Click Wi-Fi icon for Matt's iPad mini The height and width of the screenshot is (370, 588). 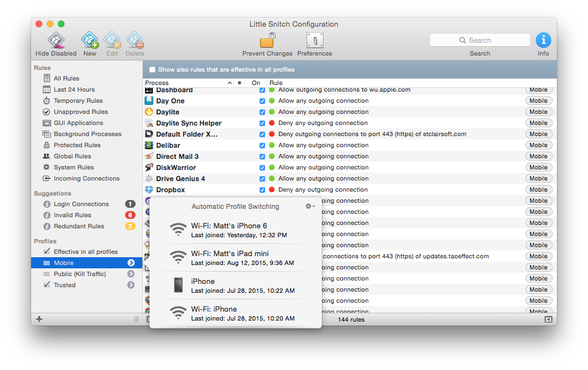(178, 257)
